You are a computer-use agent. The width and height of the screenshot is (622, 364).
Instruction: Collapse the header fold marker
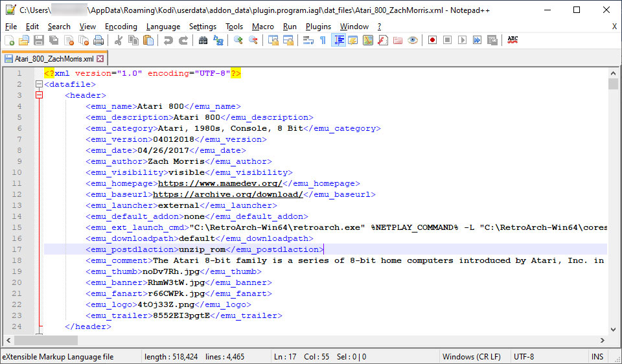[x=39, y=95]
